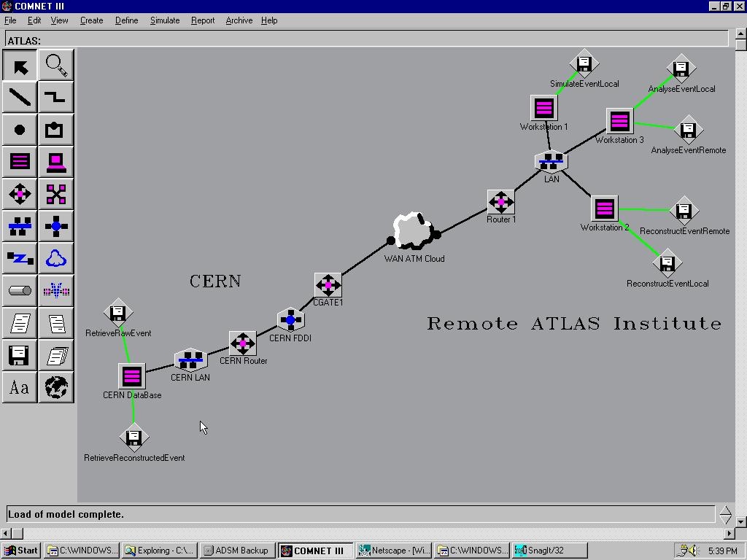Select the WAN ATM Cloud node

(414, 232)
